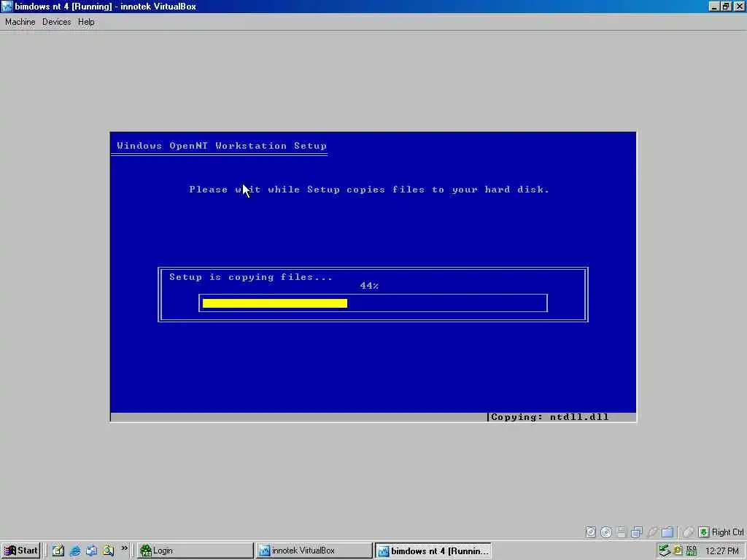Click the Windows Start button
Image resolution: width=747 pixels, height=560 pixels.
point(20,551)
